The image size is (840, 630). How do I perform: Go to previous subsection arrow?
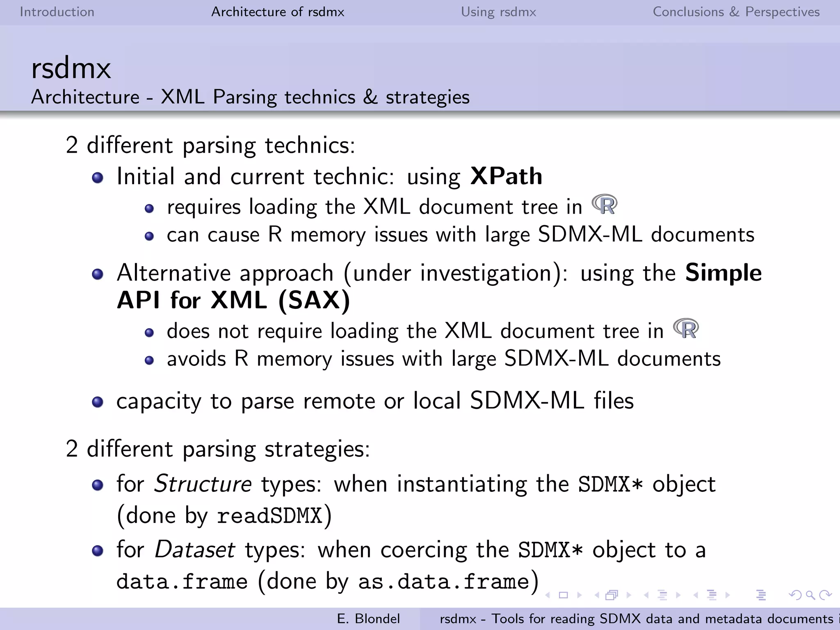[646, 595]
